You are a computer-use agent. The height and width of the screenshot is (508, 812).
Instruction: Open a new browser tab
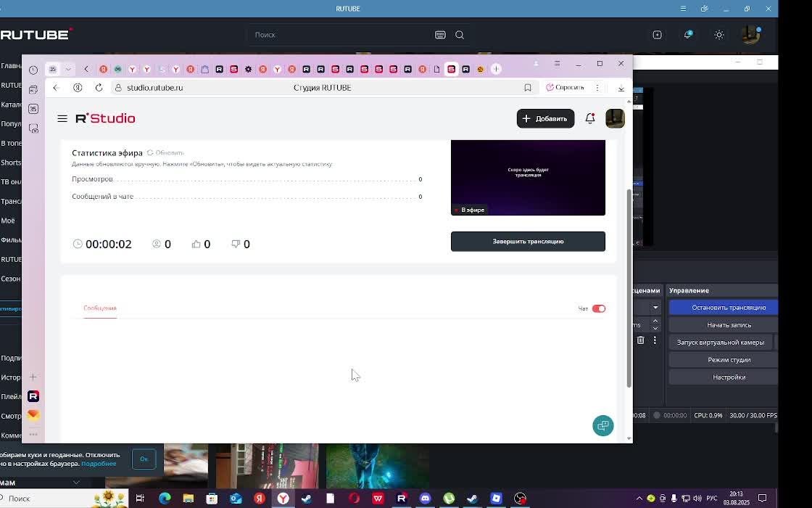(x=496, y=69)
